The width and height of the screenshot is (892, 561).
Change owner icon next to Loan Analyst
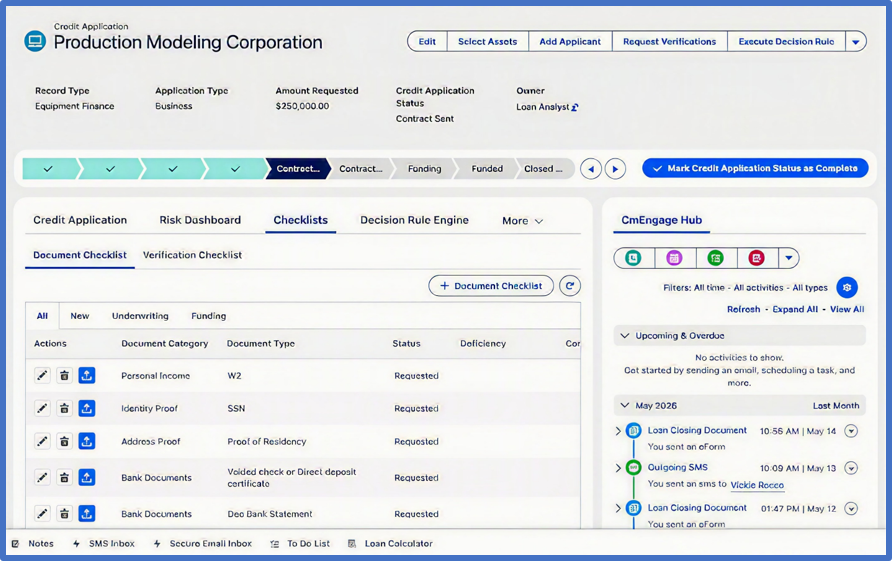pyautogui.click(x=575, y=107)
